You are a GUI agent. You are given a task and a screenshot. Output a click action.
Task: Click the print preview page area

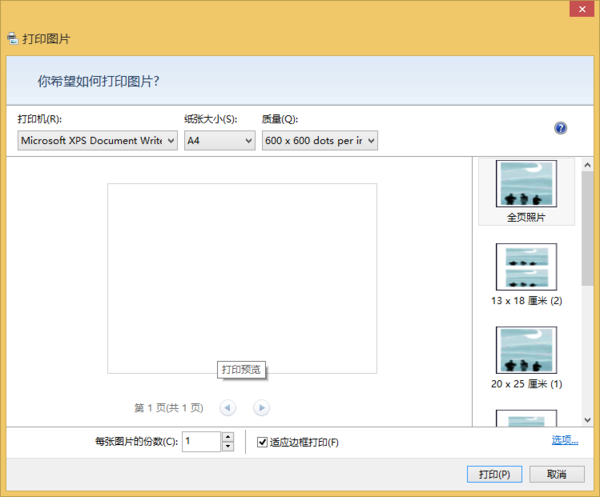tap(242, 278)
